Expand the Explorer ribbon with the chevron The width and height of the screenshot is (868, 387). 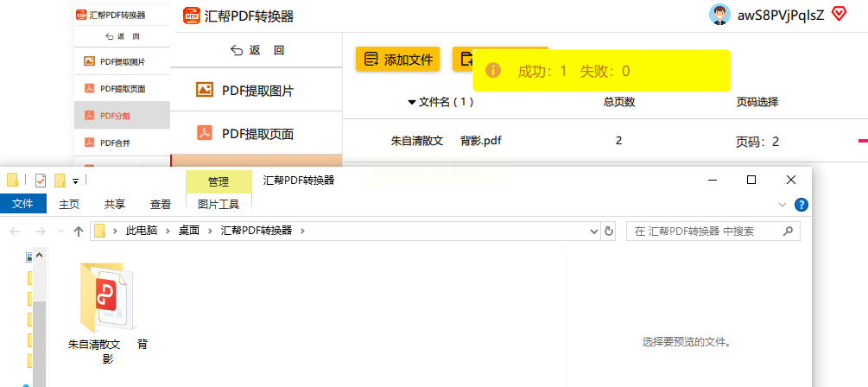tap(782, 205)
